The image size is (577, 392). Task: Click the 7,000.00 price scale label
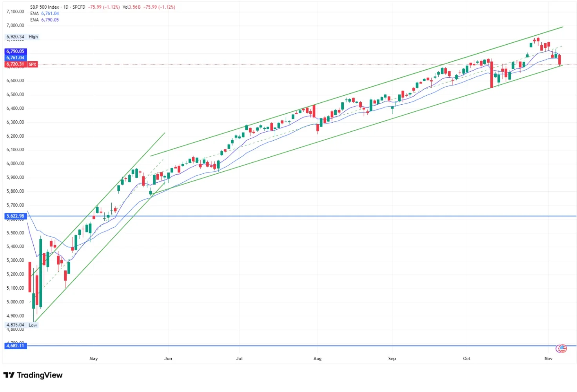(15, 25)
